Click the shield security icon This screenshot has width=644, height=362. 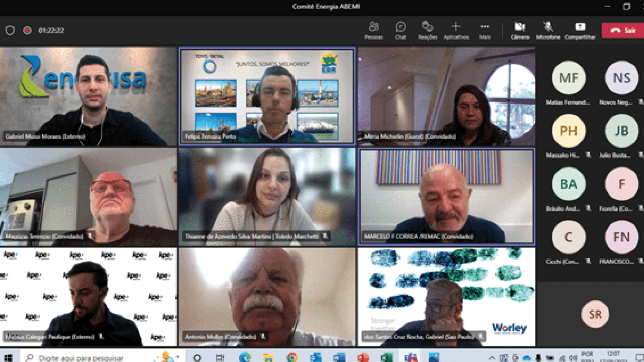10,30
